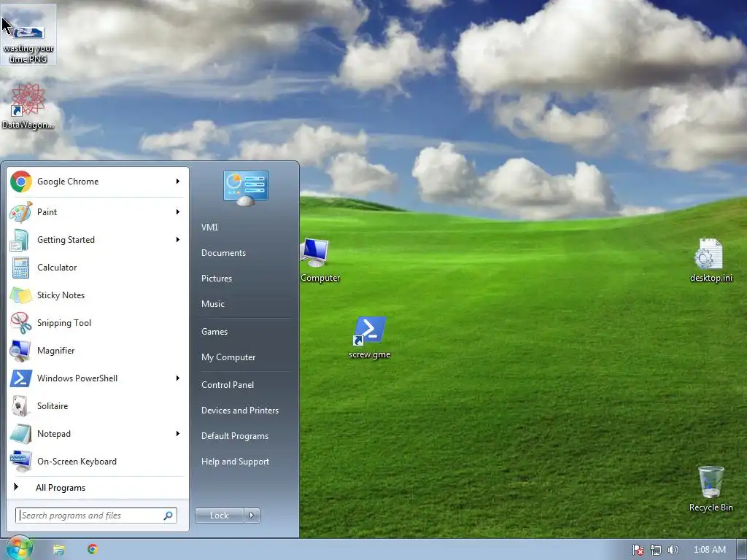Viewport: 747px width, 560px height.
Task: Expand Windows PowerShell jump list arrow
Action: pyautogui.click(x=178, y=378)
